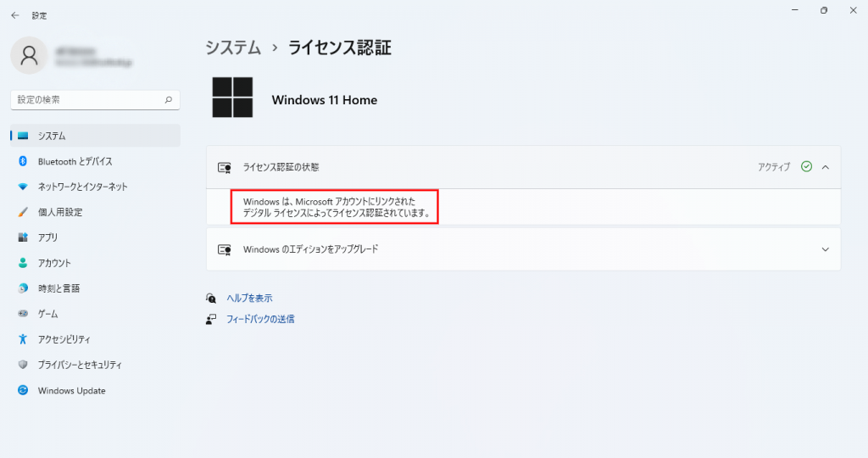This screenshot has height=458, width=868.
Task: Click the アクティブ status text
Action: [774, 167]
